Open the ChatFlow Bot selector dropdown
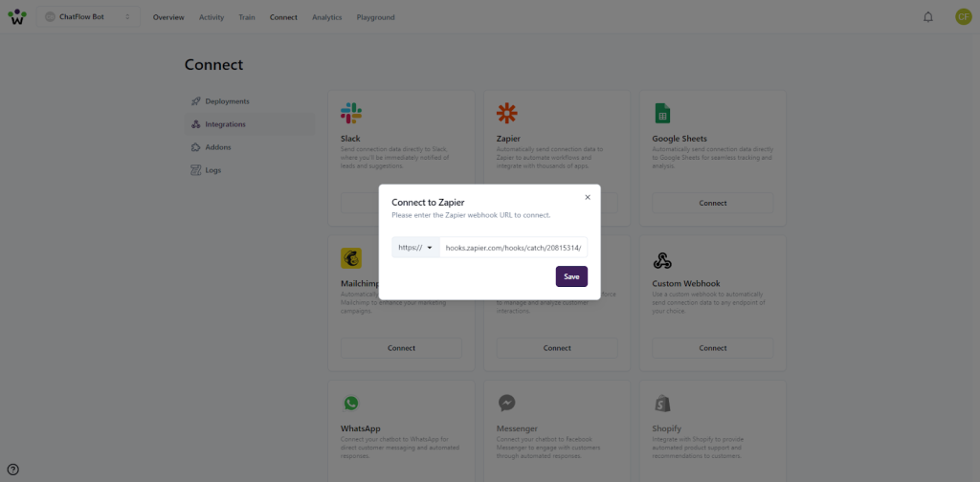The image size is (980, 482). click(88, 17)
